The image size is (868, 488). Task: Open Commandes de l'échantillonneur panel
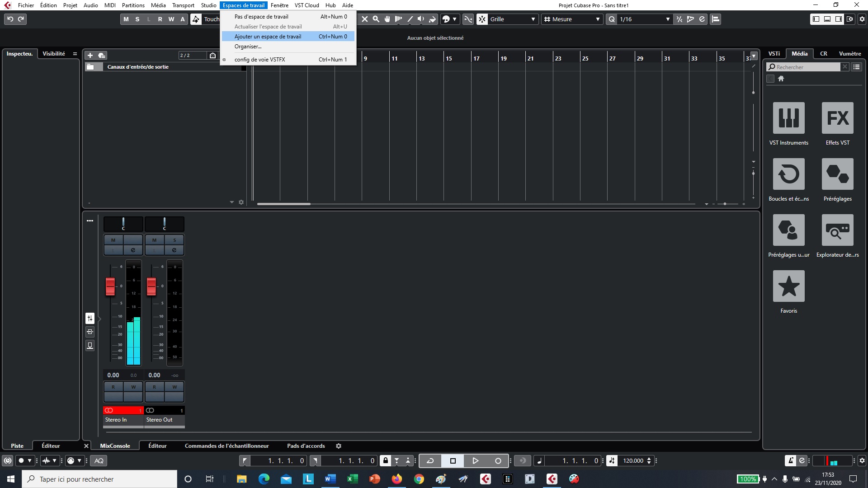point(226,446)
